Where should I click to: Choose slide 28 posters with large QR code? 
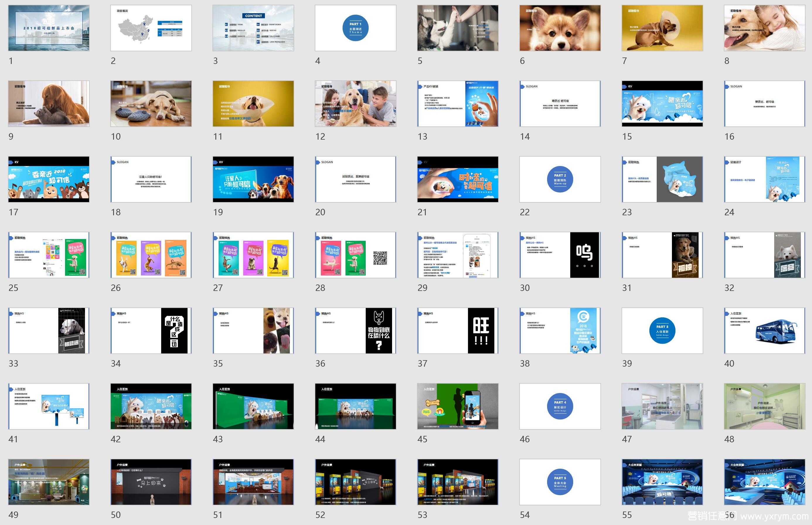(355, 255)
